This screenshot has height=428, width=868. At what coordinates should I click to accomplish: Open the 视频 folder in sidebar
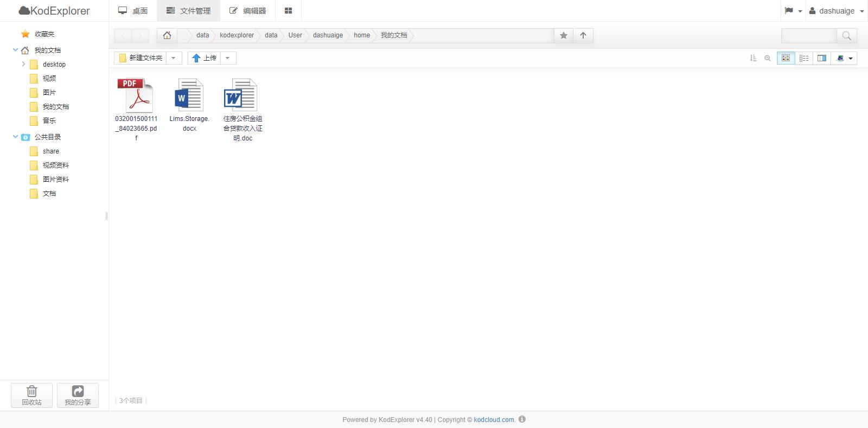pos(49,79)
